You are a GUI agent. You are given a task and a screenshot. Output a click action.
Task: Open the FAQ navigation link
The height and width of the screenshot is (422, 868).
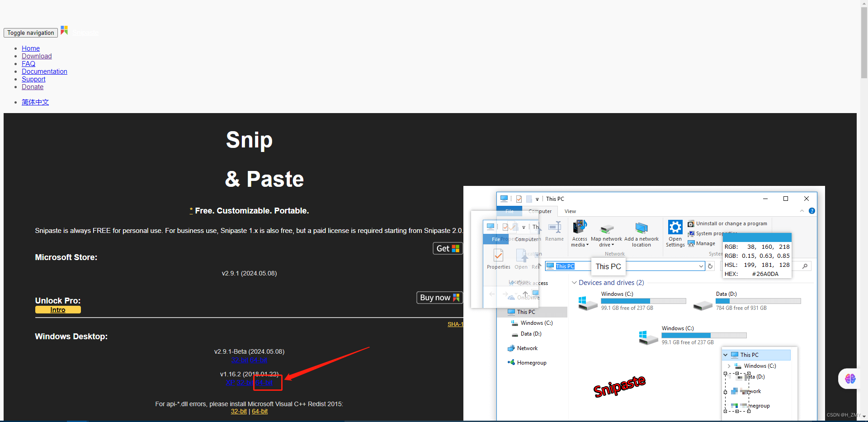pyautogui.click(x=28, y=64)
